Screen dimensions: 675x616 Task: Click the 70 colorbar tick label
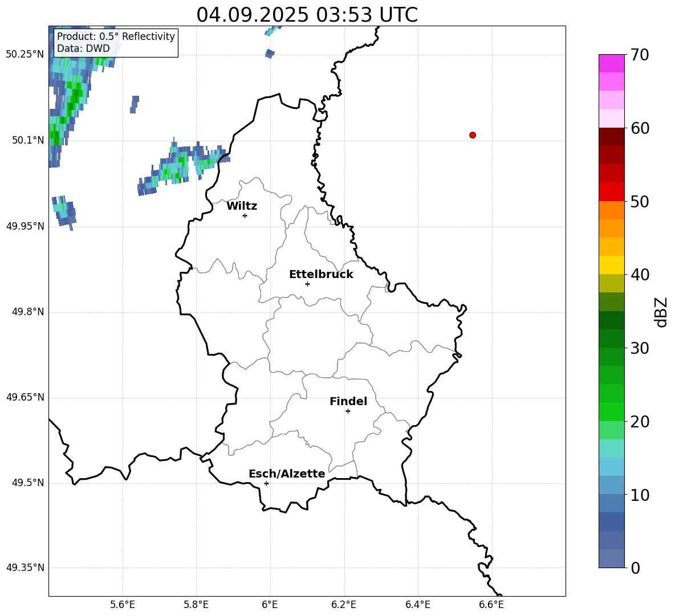point(640,55)
